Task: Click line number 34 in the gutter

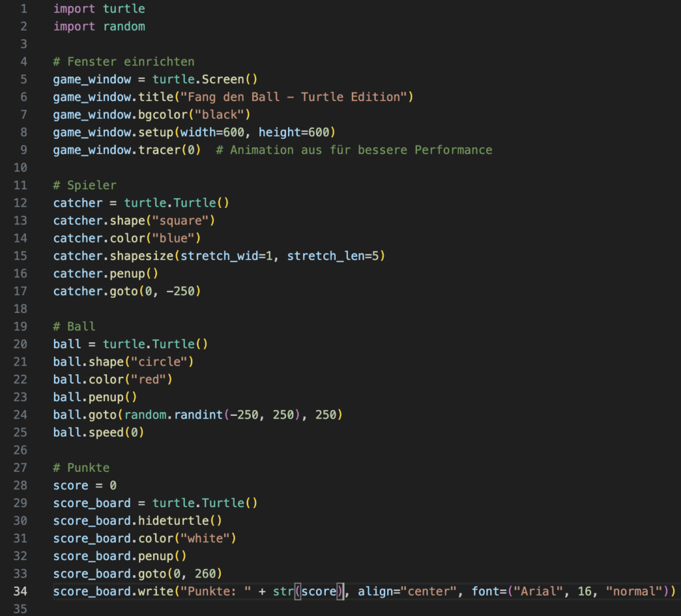Action: point(20,591)
